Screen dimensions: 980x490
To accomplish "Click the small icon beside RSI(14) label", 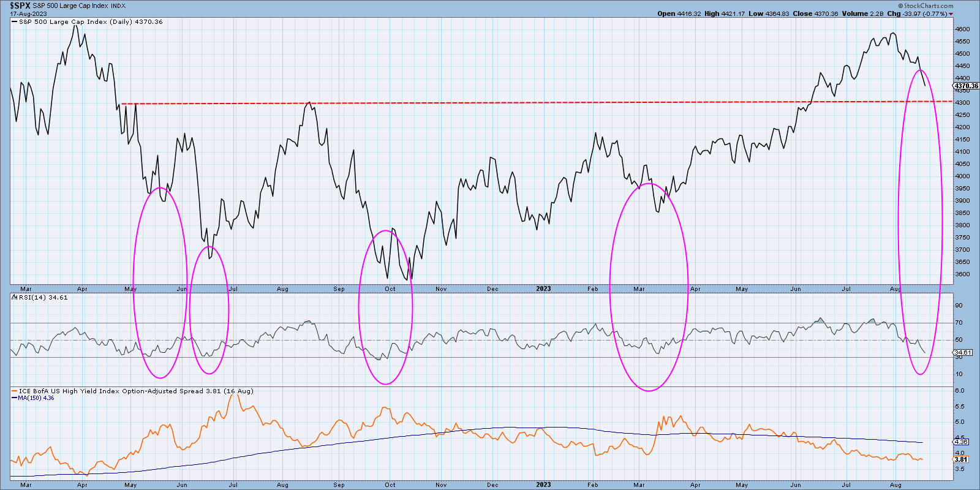I will point(14,297).
